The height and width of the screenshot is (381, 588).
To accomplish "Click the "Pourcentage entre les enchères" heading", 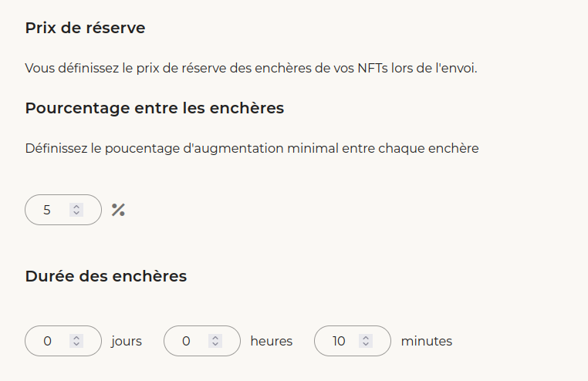I will (x=154, y=108).
